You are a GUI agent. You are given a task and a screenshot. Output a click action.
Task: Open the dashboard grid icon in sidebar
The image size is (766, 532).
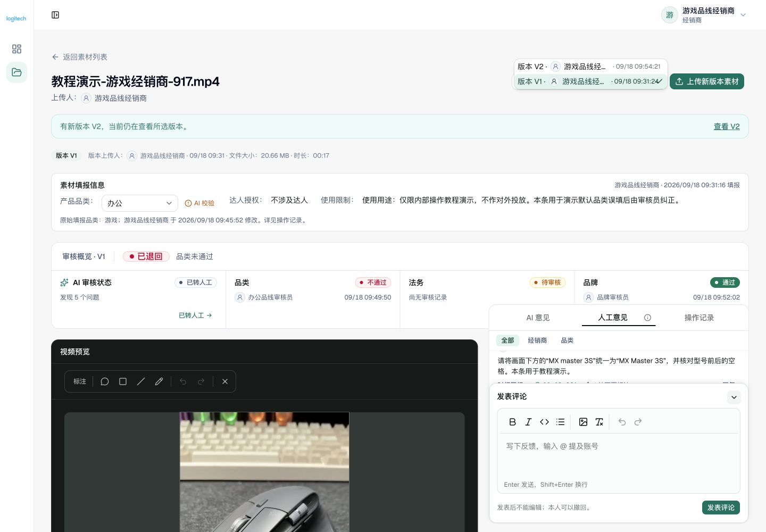click(x=16, y=49)
